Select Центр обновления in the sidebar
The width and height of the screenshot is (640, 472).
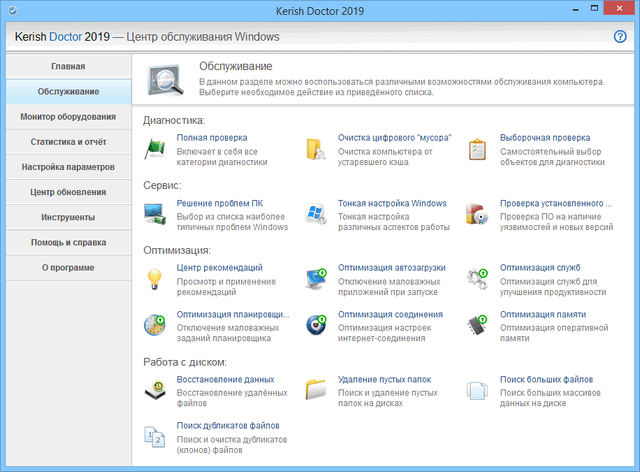pyautogui.click(x=68, y=192)
